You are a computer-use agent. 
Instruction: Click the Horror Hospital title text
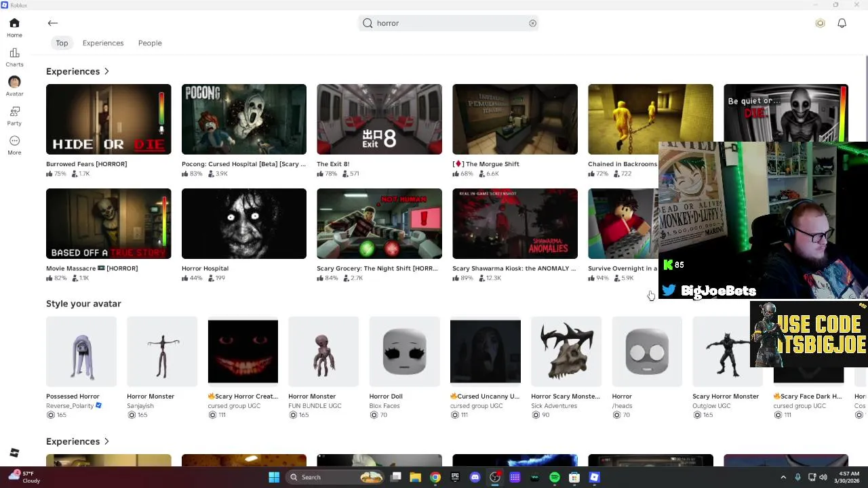(205, 268)
